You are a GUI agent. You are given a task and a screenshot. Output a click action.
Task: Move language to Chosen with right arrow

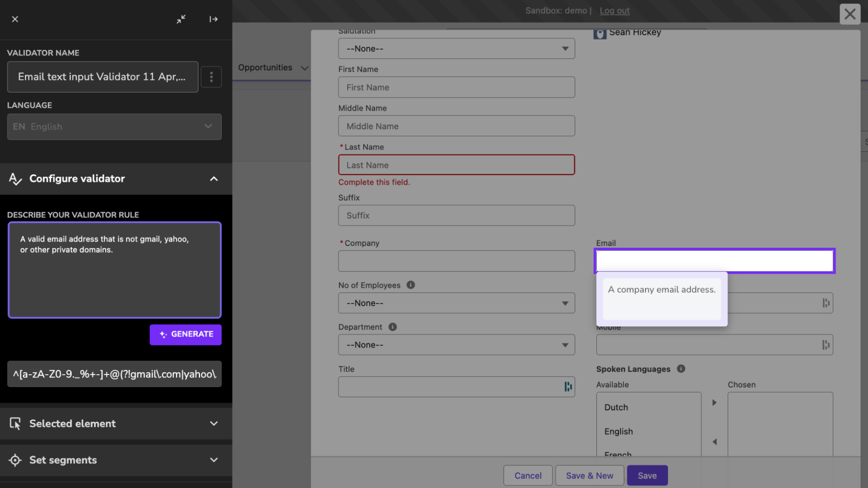pos(714,403)
